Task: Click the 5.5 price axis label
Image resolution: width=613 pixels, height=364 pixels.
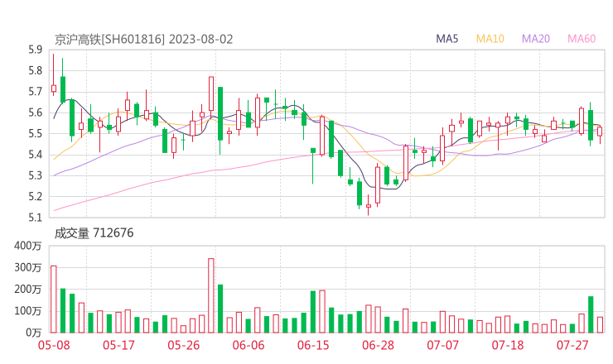Action: click(x=35, y=134)
